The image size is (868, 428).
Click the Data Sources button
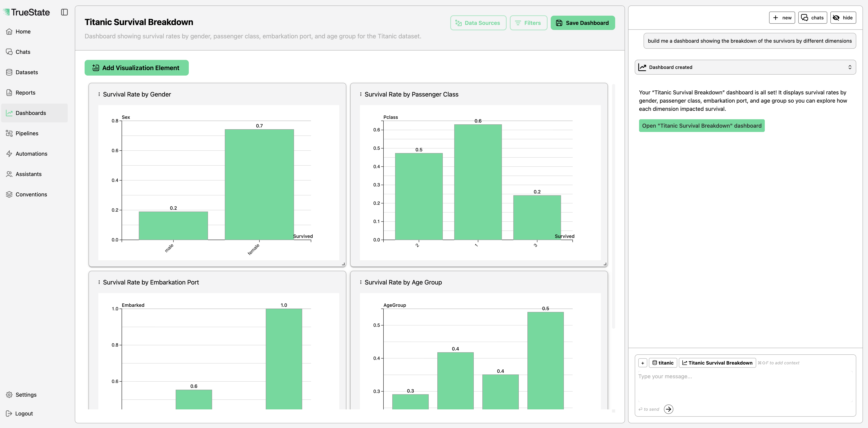[x=478, y=23]
